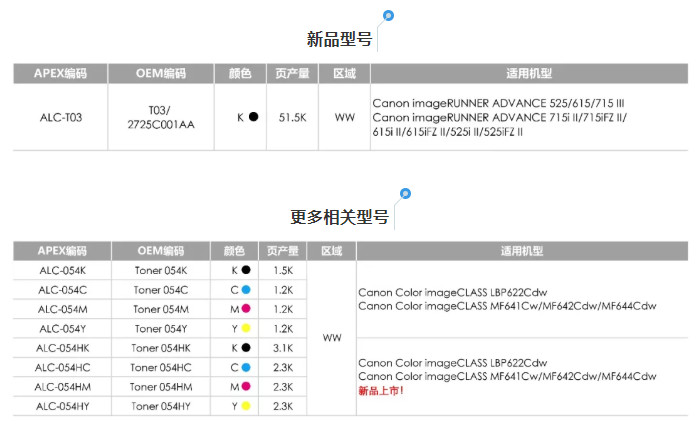
Task: Click the cyan dot in ALC-054C row
Action: click(246, 289)
